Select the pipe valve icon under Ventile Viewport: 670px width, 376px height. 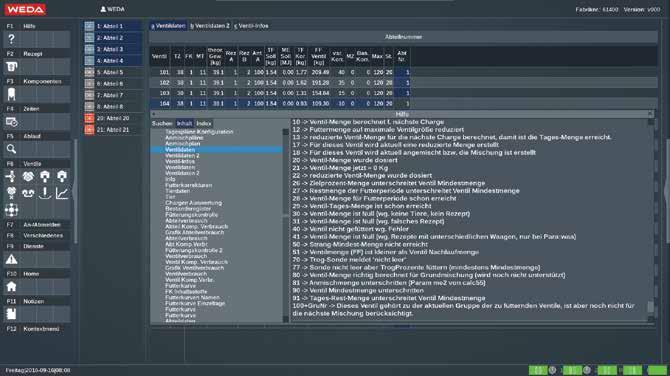pyautogui.click(x=11, y=176)
